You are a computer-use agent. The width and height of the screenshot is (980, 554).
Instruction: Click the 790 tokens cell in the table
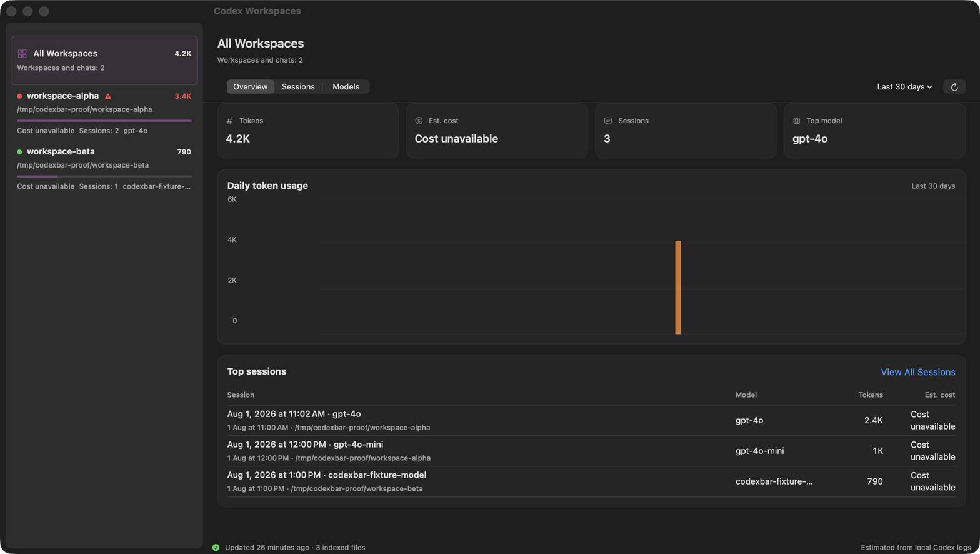tap(875, 481)
